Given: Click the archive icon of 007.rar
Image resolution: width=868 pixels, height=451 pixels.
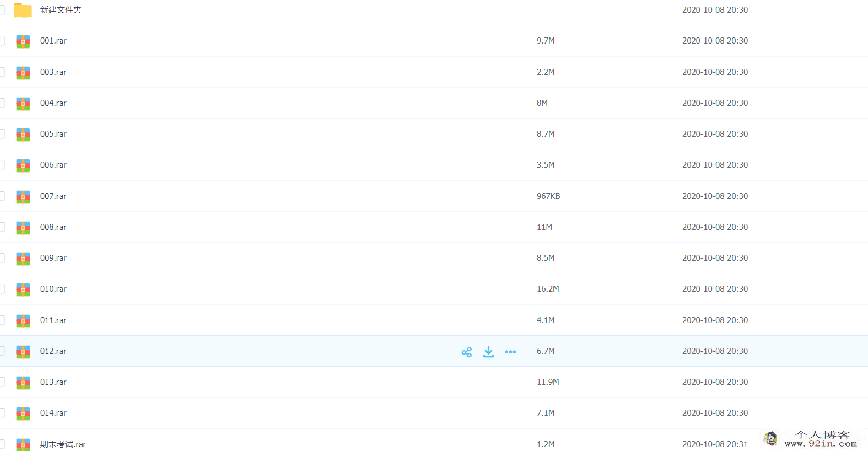Looking at the screenshot, I should 23,197.
